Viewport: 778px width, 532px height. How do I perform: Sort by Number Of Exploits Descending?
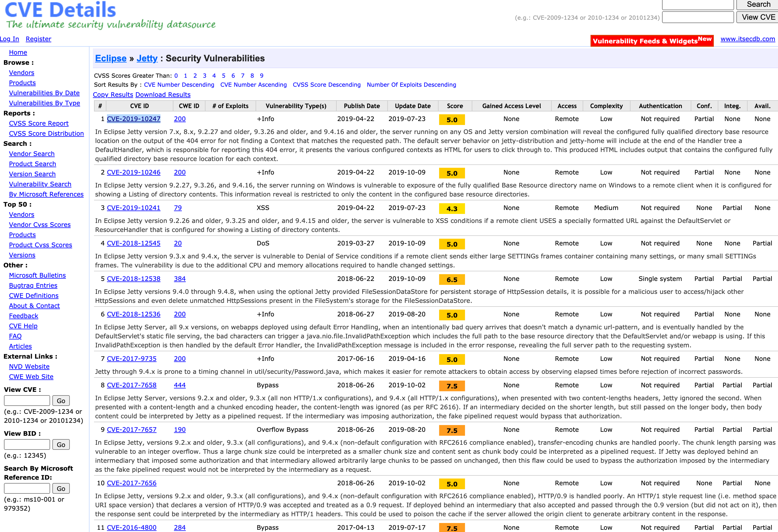coord(412,85)
